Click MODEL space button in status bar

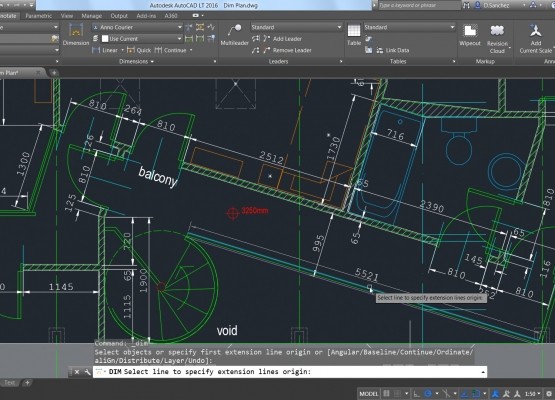coord(368,394)
